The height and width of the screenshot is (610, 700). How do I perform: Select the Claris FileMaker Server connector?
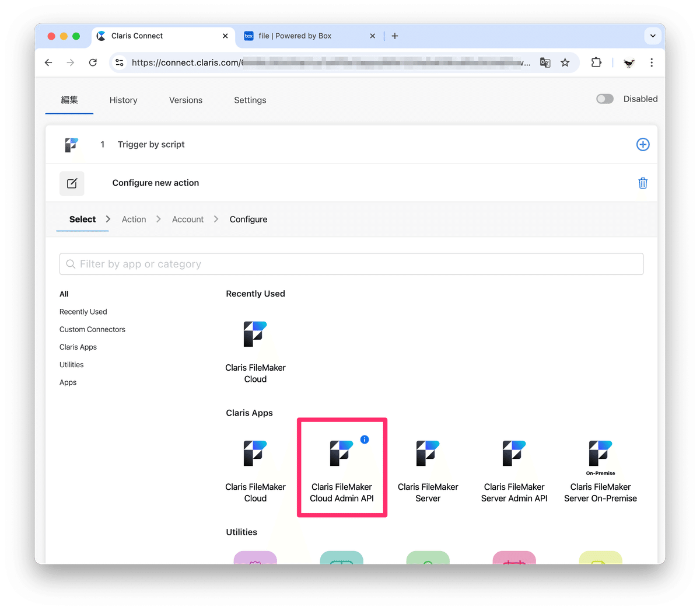[x=428, y=467]
